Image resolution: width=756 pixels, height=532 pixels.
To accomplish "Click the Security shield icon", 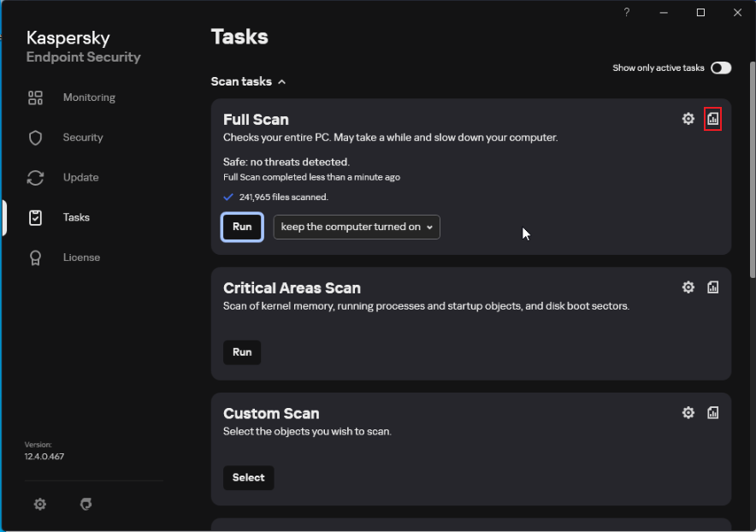I will 35,138.
